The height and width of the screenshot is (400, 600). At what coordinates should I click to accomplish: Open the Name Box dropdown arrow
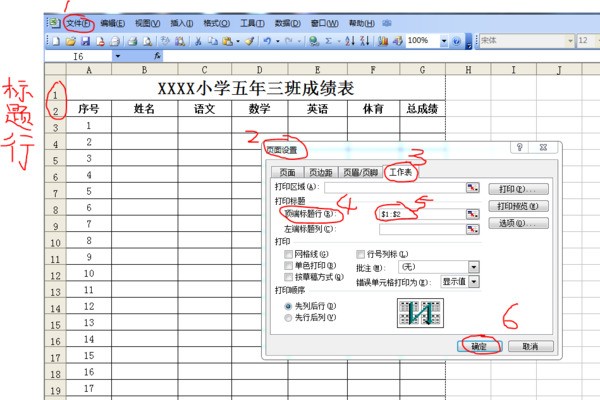tap(117, 56)
